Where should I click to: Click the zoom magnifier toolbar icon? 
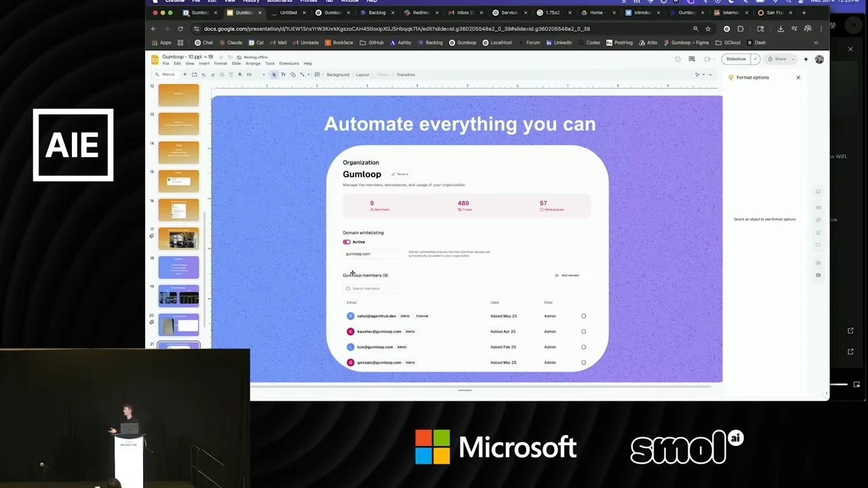tap(240, 75)
